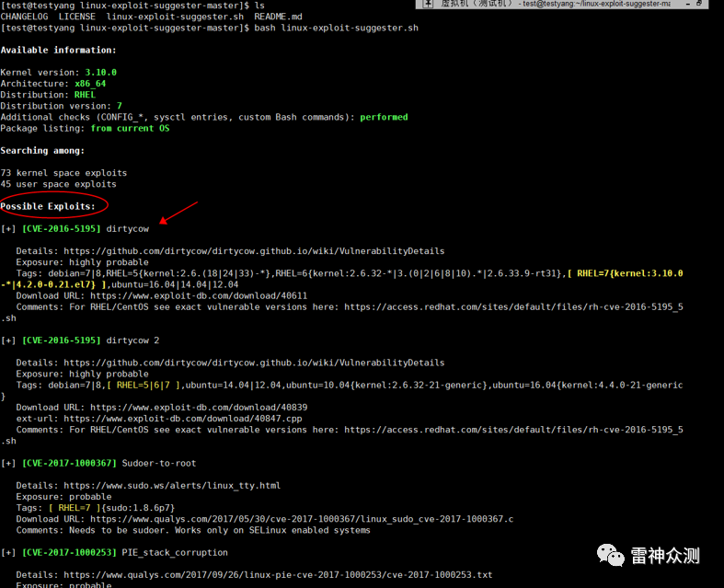Click the yellow 'RHEL=5|6|7' tag
The width and height of the screenshot is (724, 588).
[x=143, y=386]
